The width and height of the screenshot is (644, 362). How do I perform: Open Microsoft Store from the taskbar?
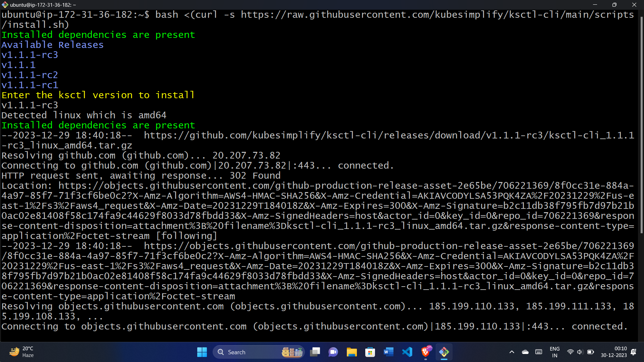click(x=370, y=352)
